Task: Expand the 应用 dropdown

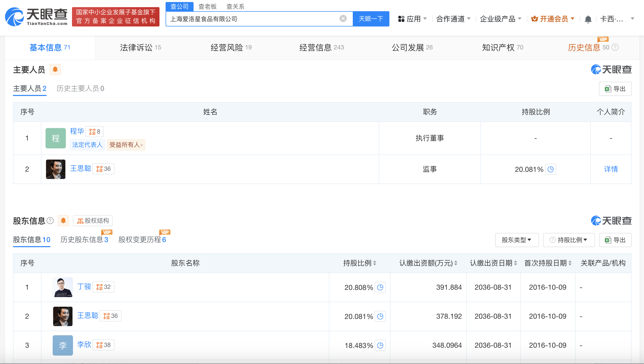Action: pos(413,19)
